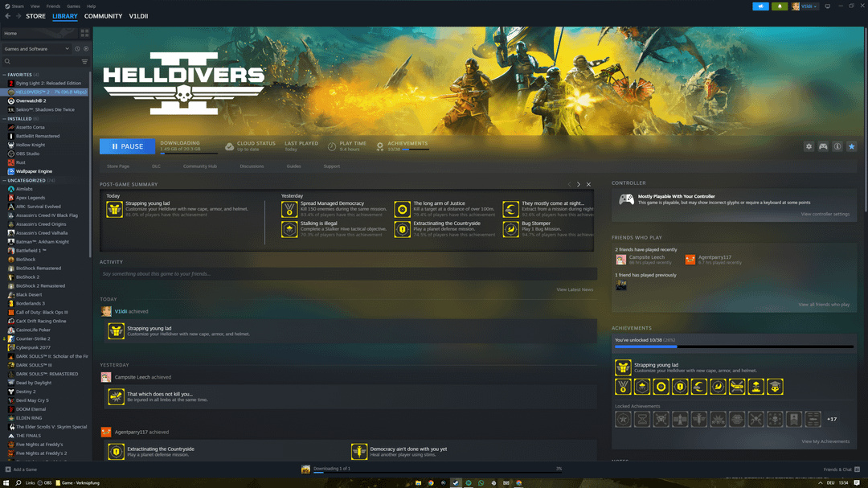
Task: Open controller layout icon for Helldivers
Action: pos(823,146)
